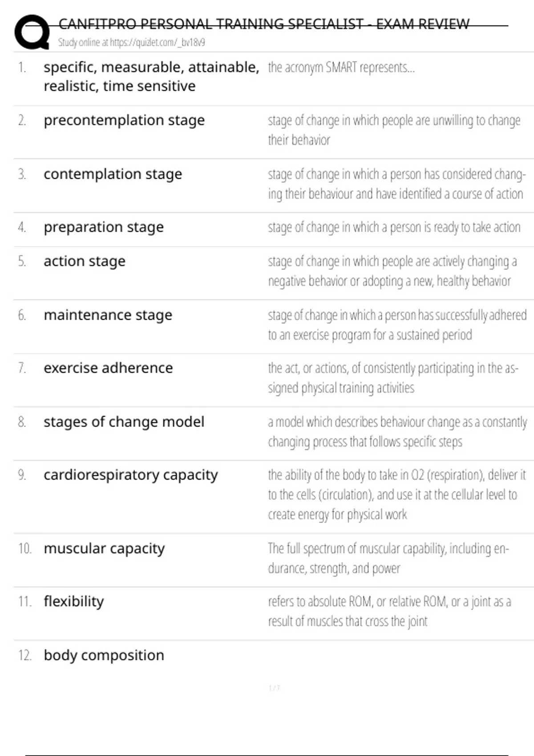
Task: Click definition about endurance, strength, and power
Action: pyautogui.click(x=388, y=559)
